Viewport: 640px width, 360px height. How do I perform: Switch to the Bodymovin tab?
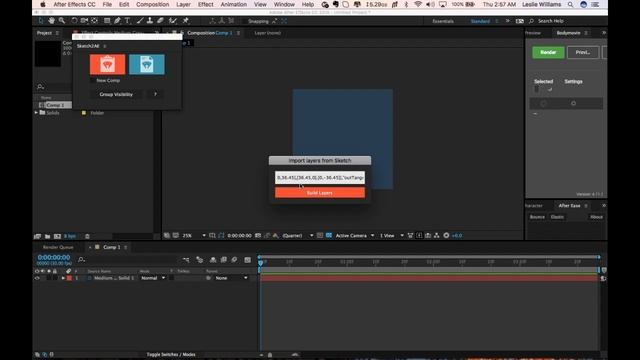568,33
